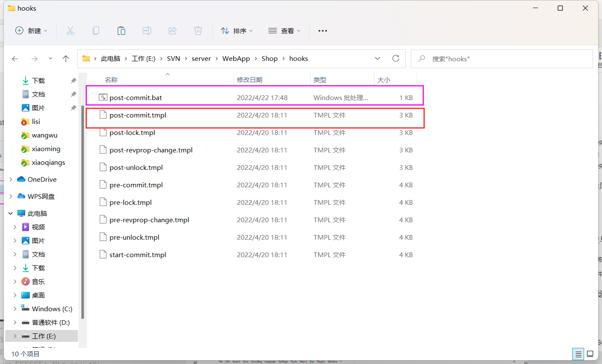This screenshot has width=602, height=364.
Task: Expand the 工作 (E:) drive node
Action: click(x=15, y=336)
